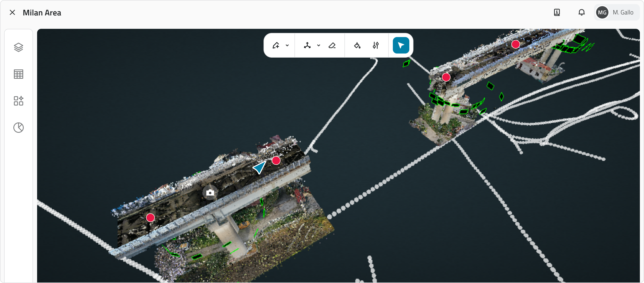
Task: Select the red marker at top-right bridge end
Action: tap(515, 44)
